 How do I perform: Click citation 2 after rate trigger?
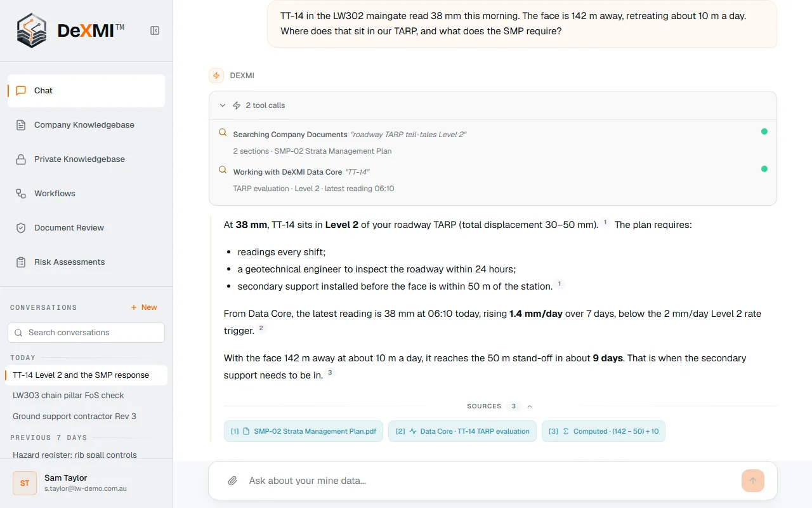pos(261,328)
